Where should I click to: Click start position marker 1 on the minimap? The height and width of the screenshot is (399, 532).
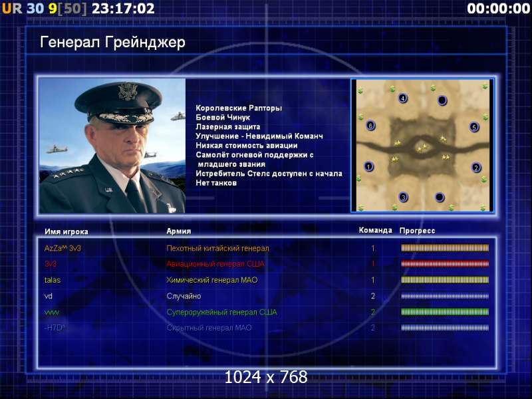coord(369,167)
